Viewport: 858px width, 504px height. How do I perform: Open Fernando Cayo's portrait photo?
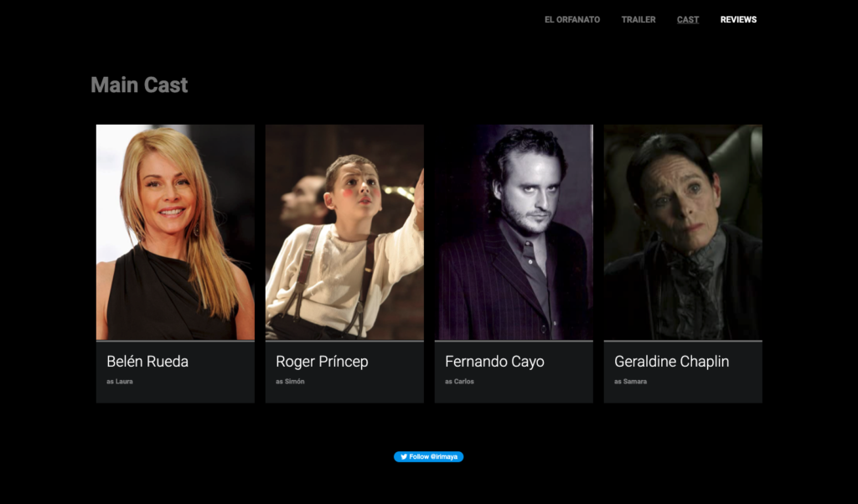coord(514,232)
